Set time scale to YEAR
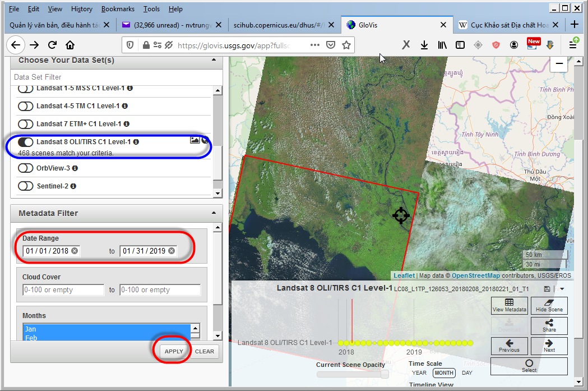 coord(419,373)
